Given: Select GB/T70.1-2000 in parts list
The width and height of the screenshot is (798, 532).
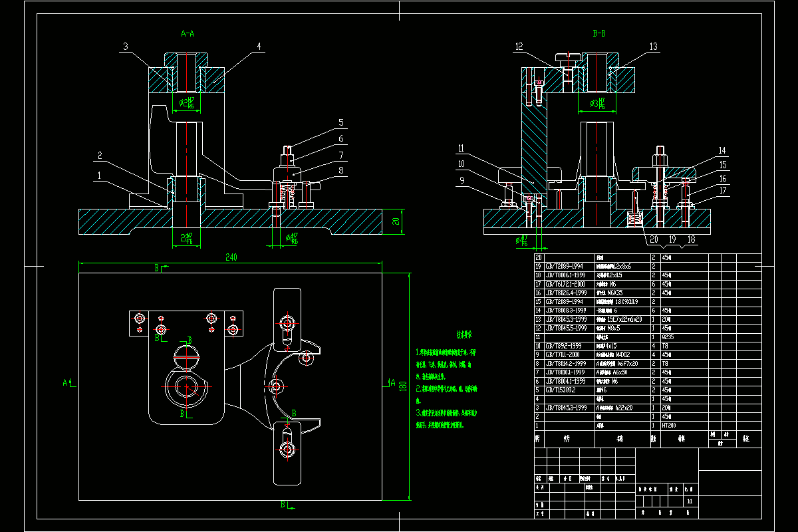Looking at the screenshot, I should click(564, 354).
